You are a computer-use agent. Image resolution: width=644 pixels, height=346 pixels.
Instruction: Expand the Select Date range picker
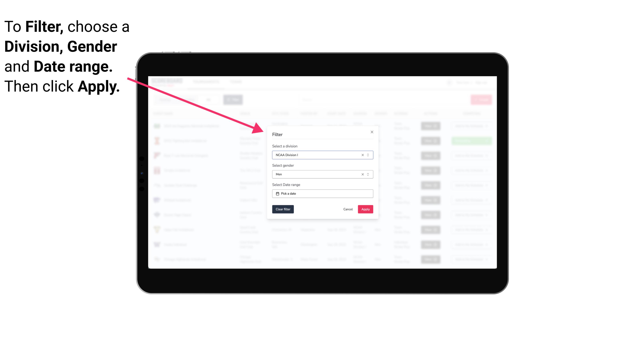(x=322, y=194)
